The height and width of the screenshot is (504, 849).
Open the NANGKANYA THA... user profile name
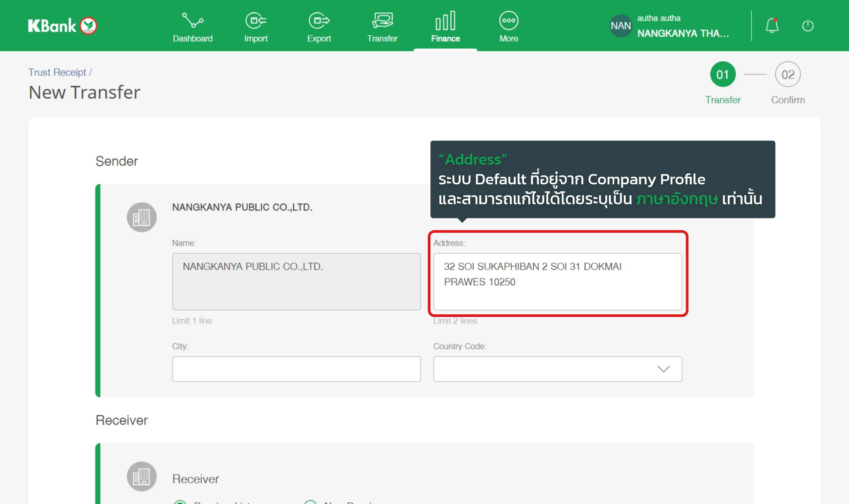click(683, 33)
